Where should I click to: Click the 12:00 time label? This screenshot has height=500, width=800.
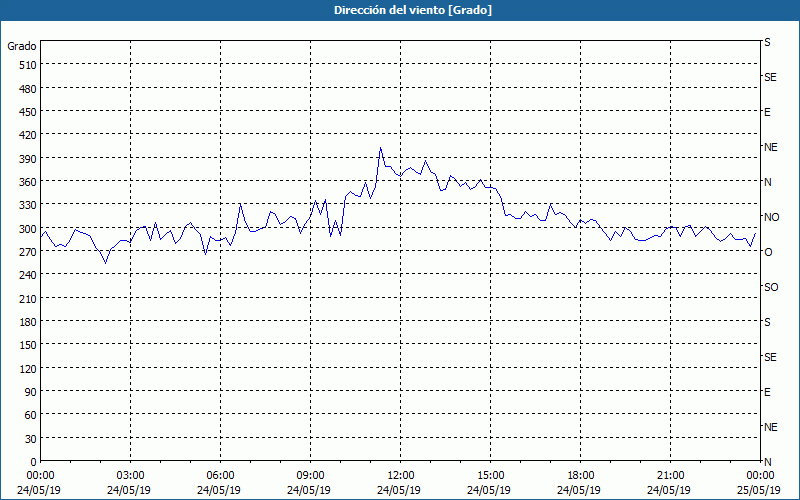click(401, 476)
